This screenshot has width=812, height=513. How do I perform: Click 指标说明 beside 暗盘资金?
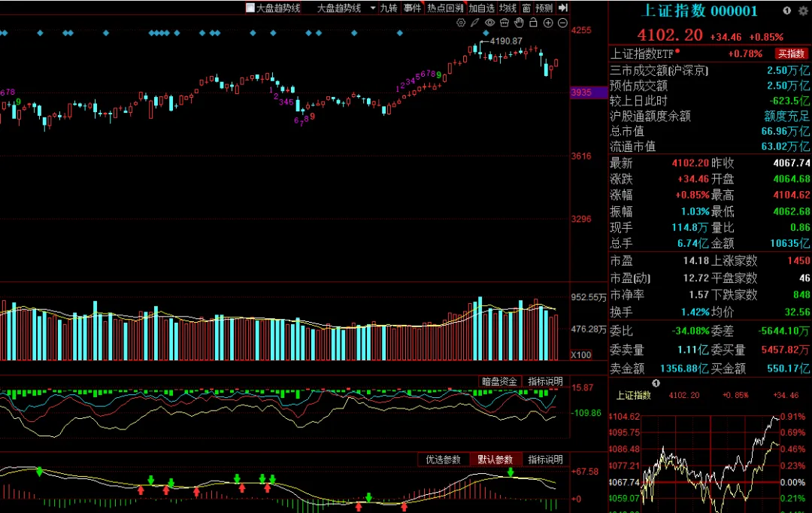(545, 381)
